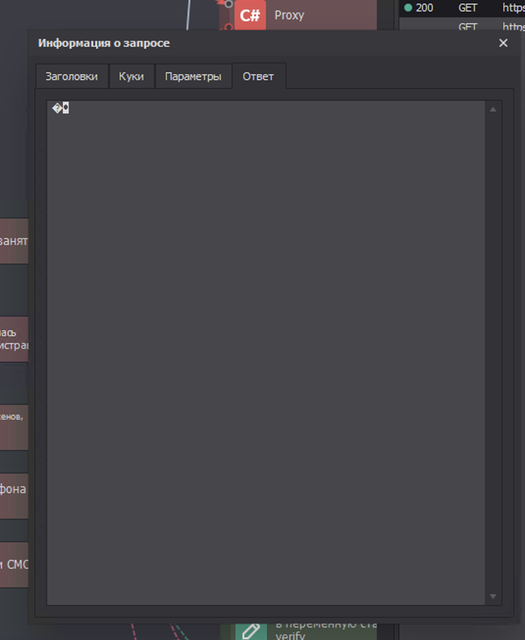
Task: Click inside the response text area
Action: [266, 353]
